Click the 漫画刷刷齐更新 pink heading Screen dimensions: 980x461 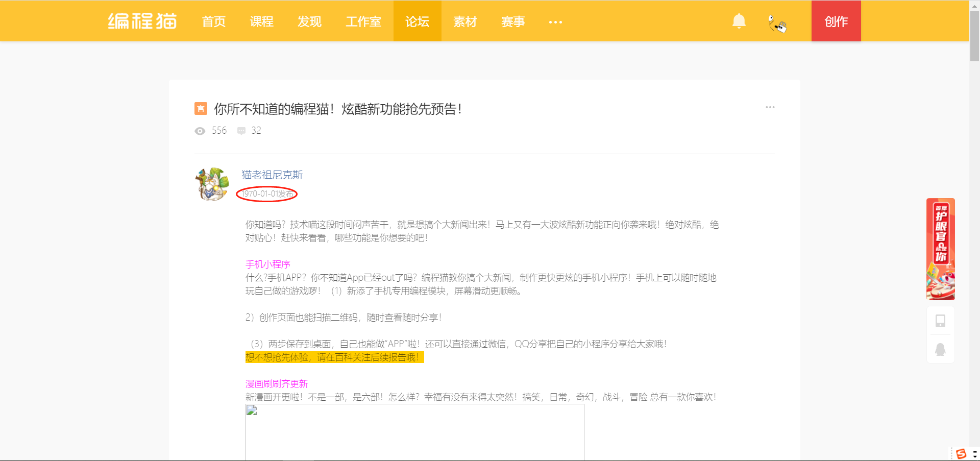(x=277, y=383)
